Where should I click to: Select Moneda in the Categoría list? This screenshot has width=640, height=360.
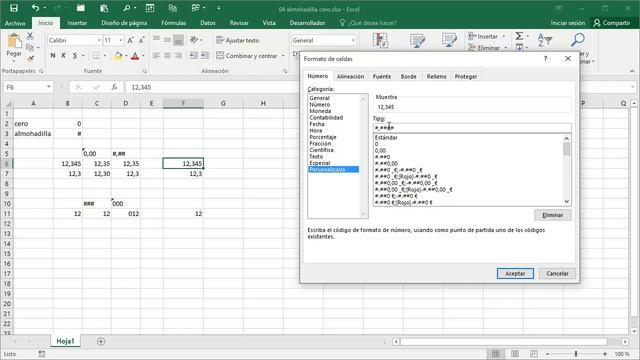coord(320,111)
